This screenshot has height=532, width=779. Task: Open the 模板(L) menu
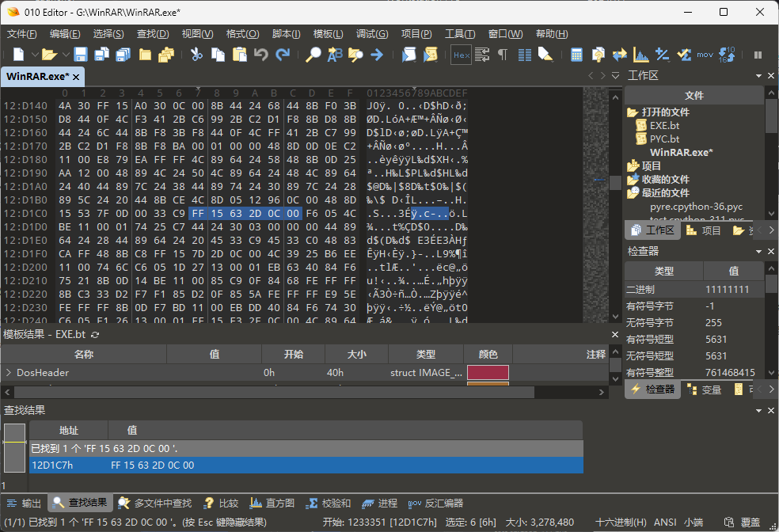(329, 34)
